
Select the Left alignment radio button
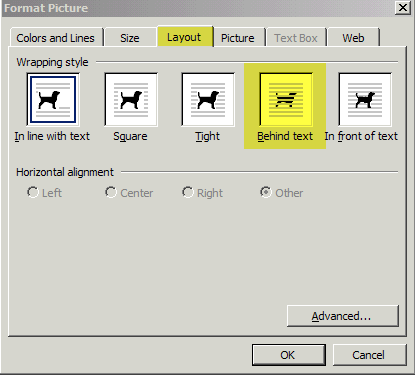[33, 192]
